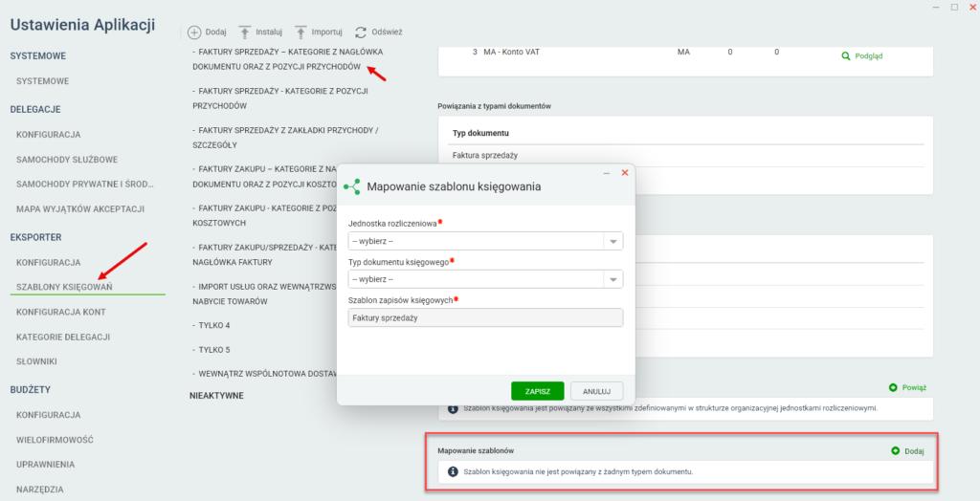Select 'FAKTURY SPRZEDAŻY Z ZAKŁADKI PRZYCHODY / SZCZEGÓŁY'
This screenshot has width=980, height=501.
[x=285, y=138]
